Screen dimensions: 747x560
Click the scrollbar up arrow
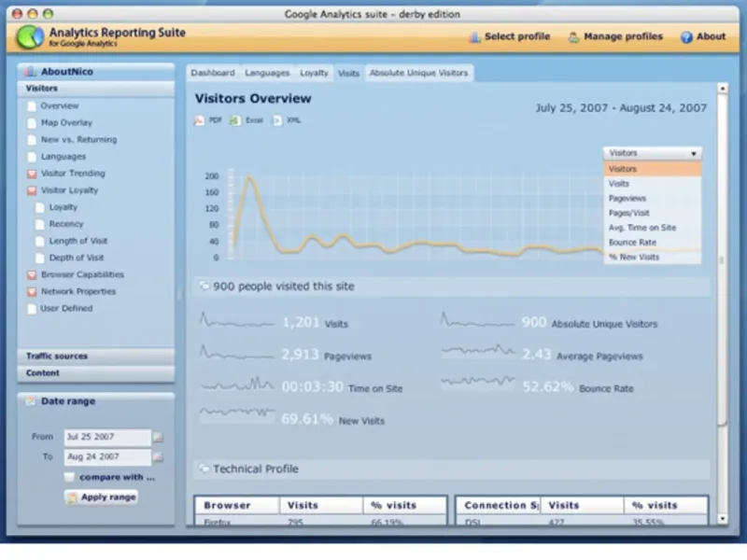click(722, 89)
